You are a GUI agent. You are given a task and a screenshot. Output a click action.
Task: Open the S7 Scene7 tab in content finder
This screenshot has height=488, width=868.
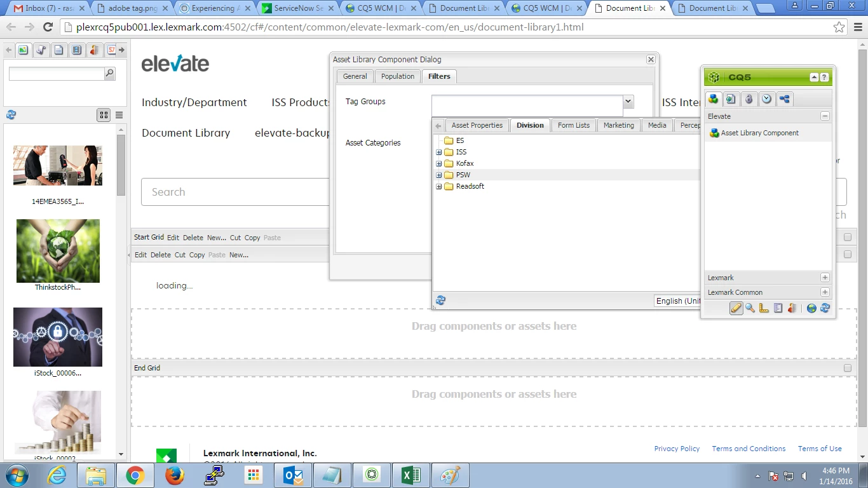(x=111, y=50)
